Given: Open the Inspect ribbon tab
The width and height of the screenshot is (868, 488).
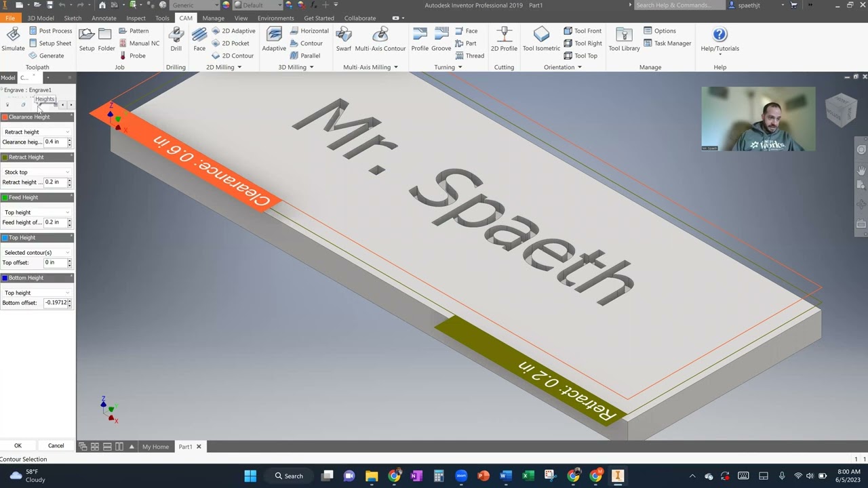Looking at the screenshot, I should click(x=136, y=18).
